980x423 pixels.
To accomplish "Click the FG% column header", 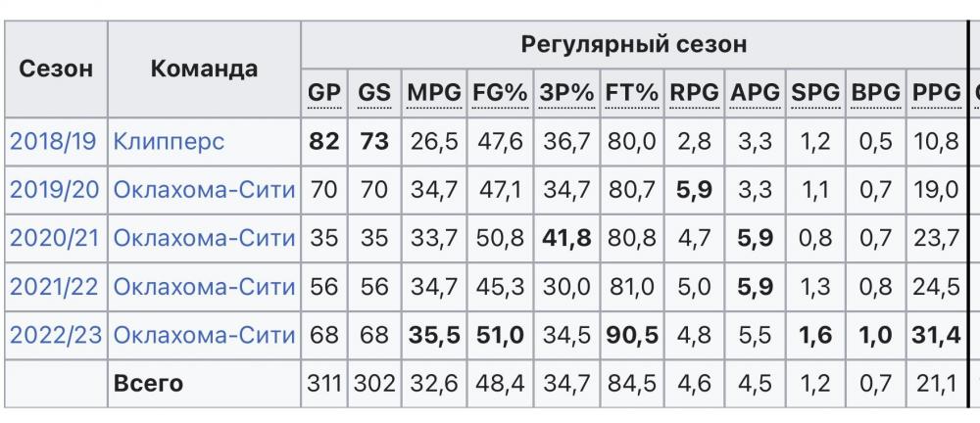I will tap(500, 93).
